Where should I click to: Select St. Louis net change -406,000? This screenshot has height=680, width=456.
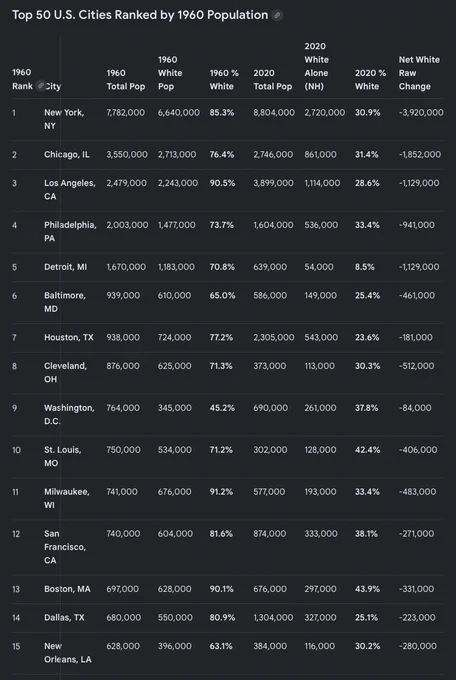click(418, 450)
